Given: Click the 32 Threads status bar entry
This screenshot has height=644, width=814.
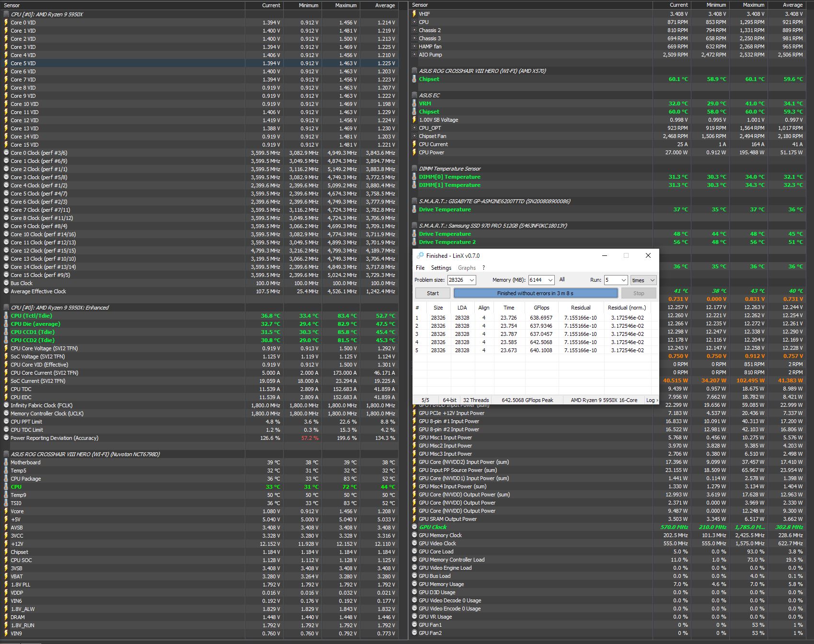Looking at the screenshot, I should [x=476, y=400].
